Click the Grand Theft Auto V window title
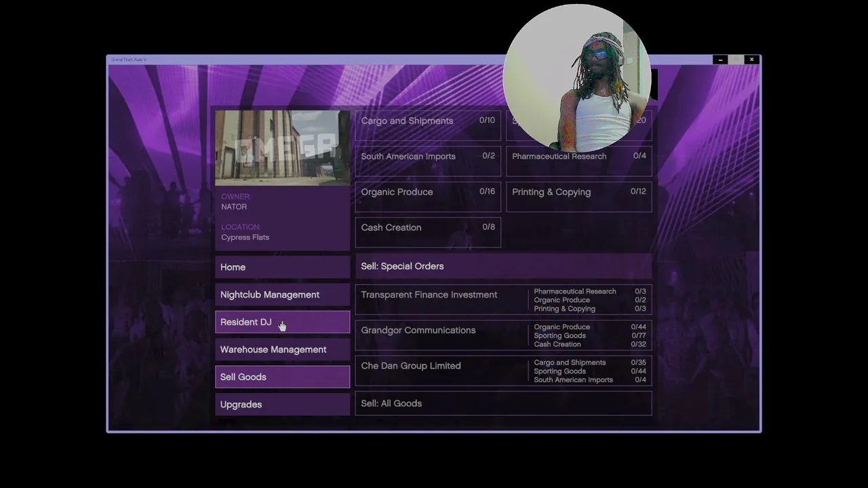Image resolution: width=868 pixels, height=488 pixels. [129, 60]
